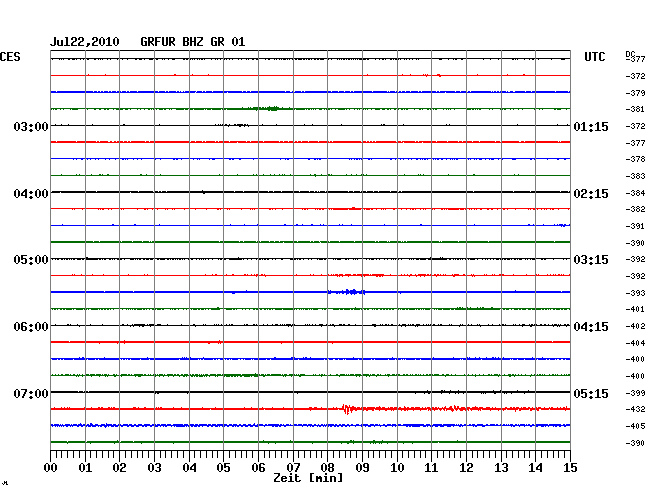This screenshot has height=494, width=650.
Task: Click the 03:15 UTC row label
Action: pyautogui.click(x=591, y=260)
